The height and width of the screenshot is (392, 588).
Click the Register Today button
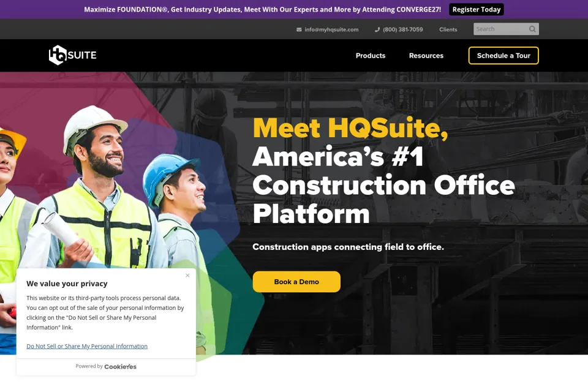477,9
